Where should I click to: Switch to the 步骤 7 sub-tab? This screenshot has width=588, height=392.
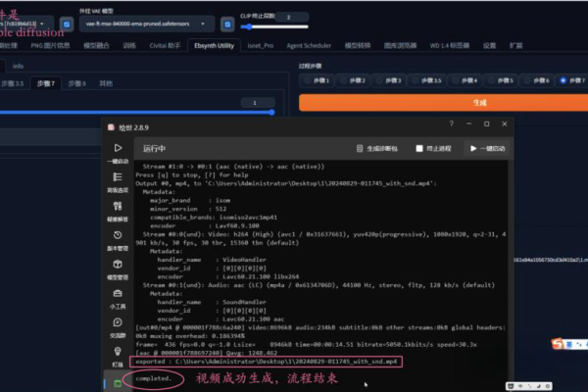click(x=46, y=83)
